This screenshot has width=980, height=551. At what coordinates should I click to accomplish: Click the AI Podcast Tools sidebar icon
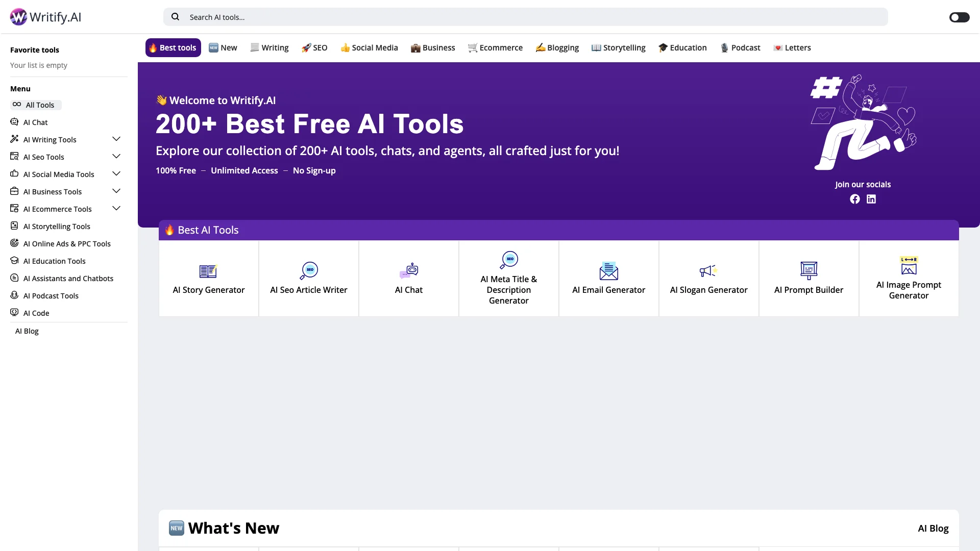tap(14, 295)
